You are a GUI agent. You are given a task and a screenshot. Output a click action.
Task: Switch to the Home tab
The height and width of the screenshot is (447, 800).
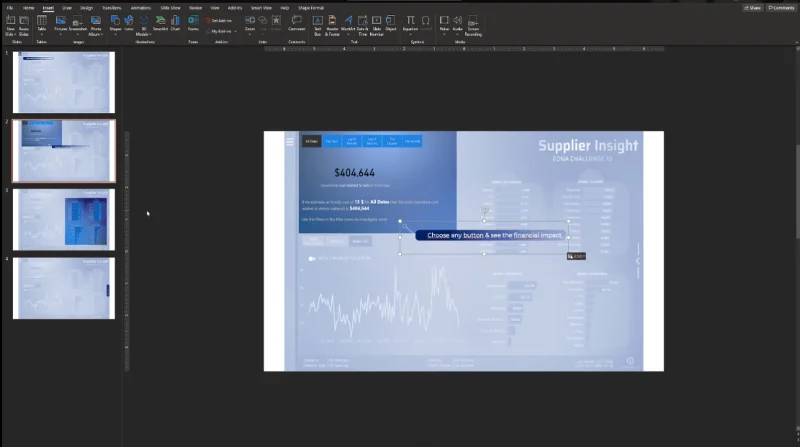[29, 8]
